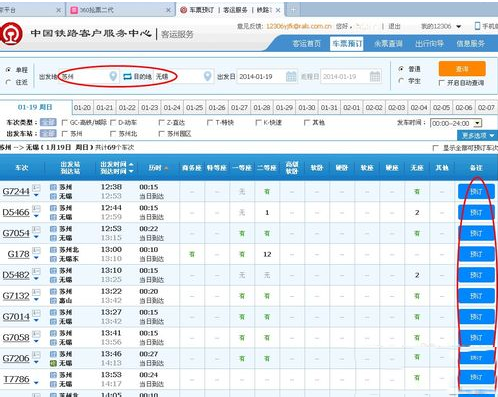498x397 pixels.
Task: Open the 出行向导 navigation tab
Action: (x=429, y=44)
